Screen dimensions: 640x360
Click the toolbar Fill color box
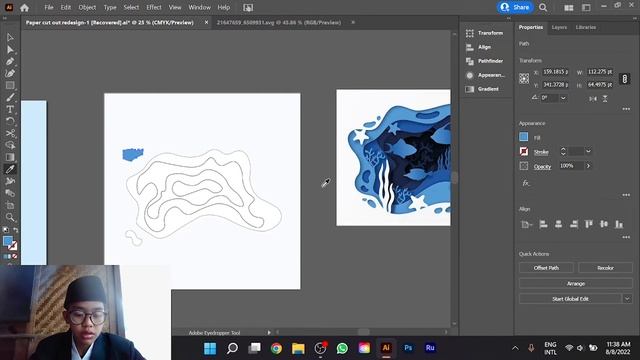(7, 241)
